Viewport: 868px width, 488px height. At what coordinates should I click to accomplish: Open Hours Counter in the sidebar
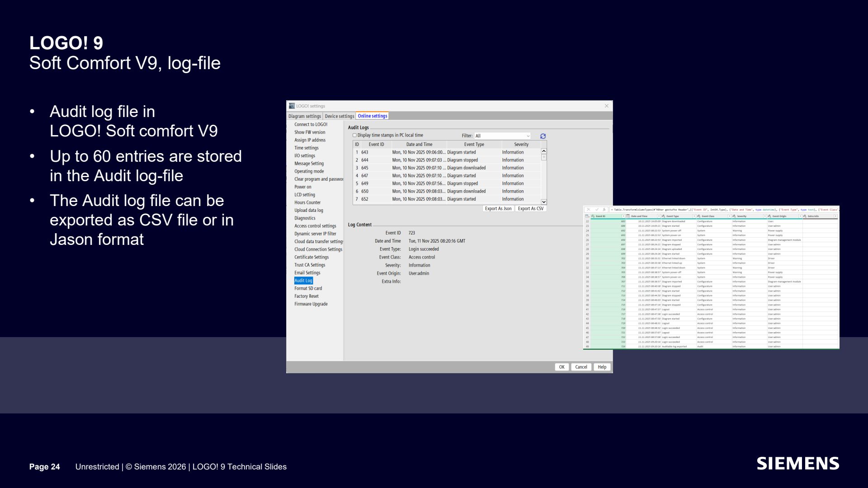tap(307, 202)
